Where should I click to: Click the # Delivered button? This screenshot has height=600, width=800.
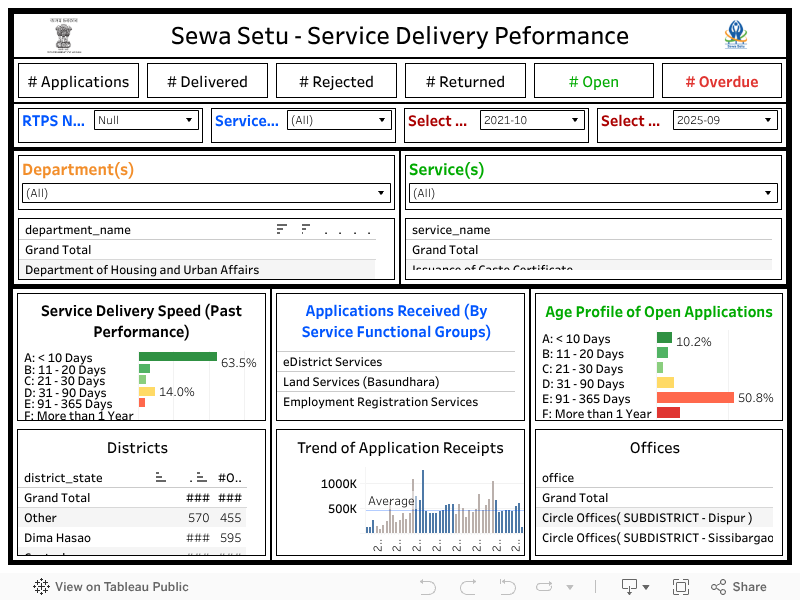(207, 80)
